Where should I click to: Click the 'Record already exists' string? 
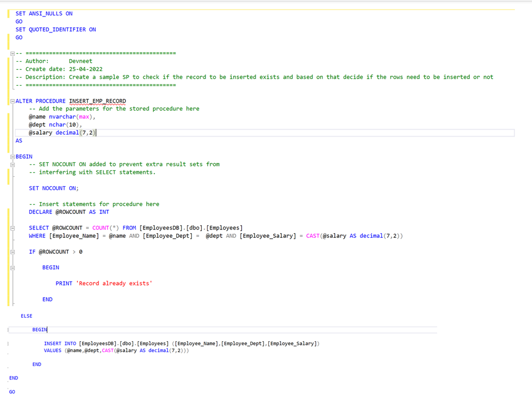click(x=114, y=283)
